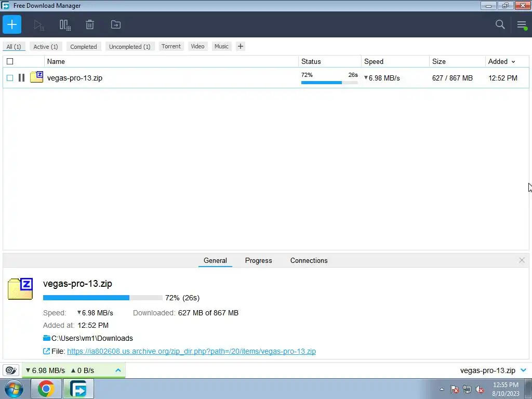Filter by Music downloads
The image size is (532, 399).
click(221, 46)
